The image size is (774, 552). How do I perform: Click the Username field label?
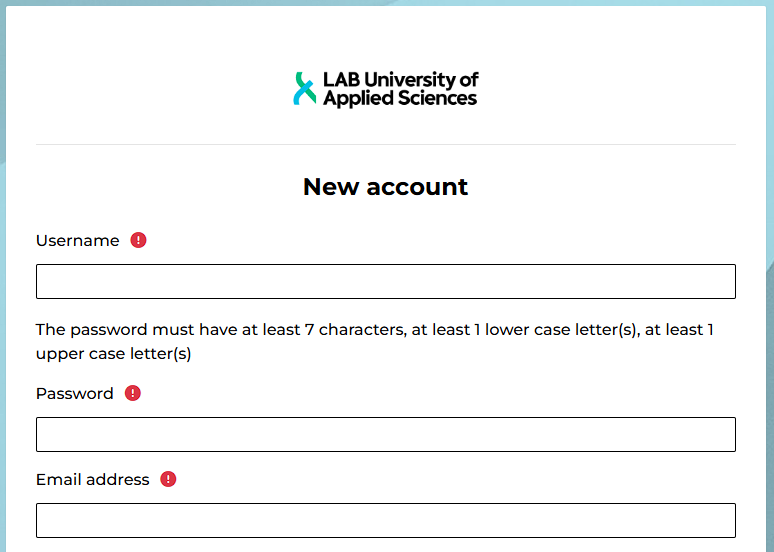pyautogui.click(x=77, y=241)
